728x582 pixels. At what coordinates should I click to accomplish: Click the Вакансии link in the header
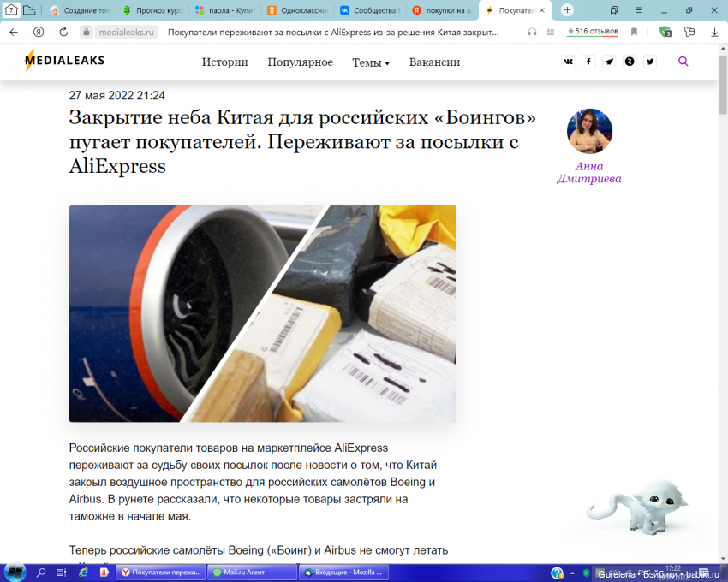(x=435, y=62)
